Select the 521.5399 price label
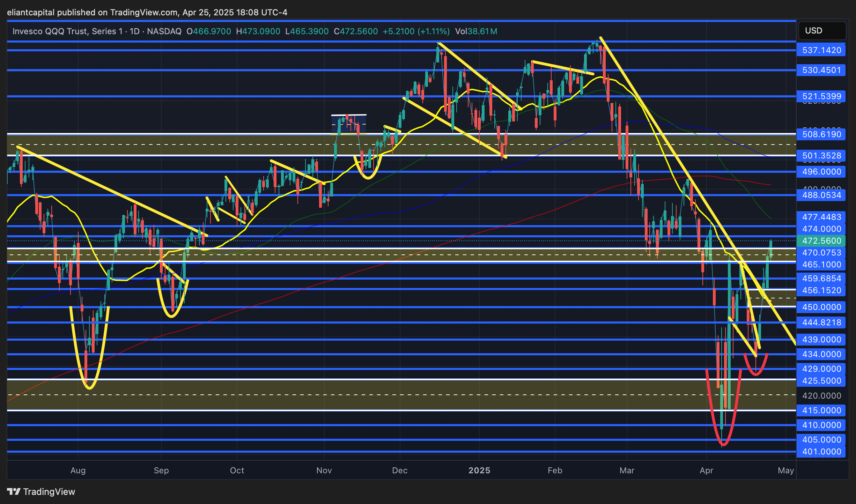 [x=821, y=96]
